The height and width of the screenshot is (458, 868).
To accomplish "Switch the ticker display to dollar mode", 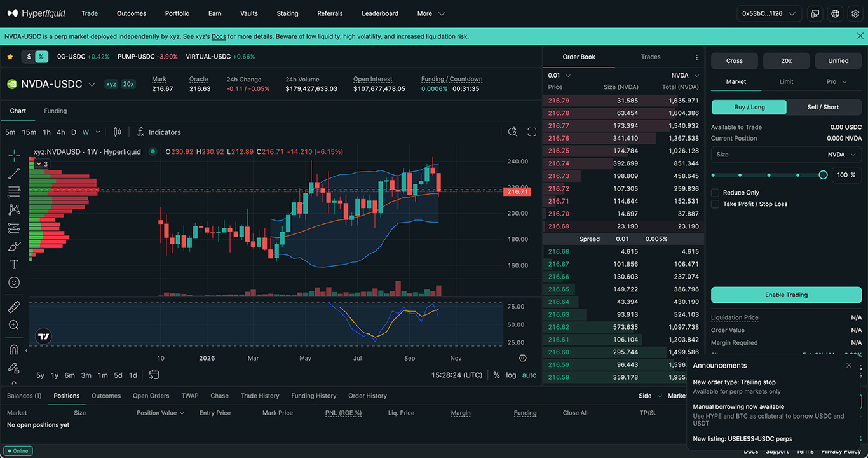I will tap(29, 57).
